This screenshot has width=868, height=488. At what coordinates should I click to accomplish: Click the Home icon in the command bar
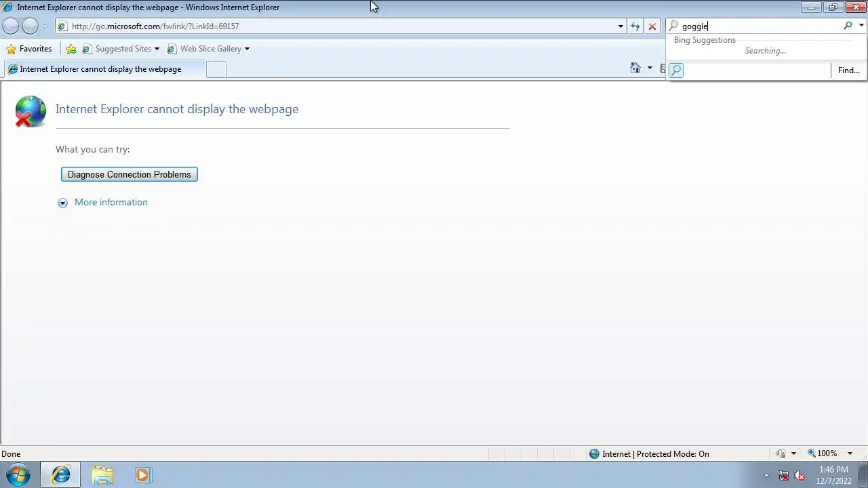(x=635, y=68)
